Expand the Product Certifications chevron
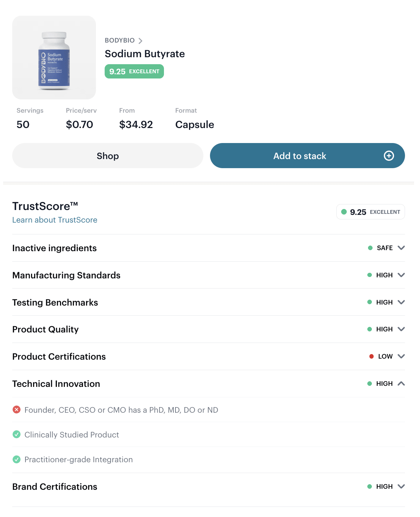Image resolution: width=420 pixels, height=517 pixels. click(x=401, y=356)
